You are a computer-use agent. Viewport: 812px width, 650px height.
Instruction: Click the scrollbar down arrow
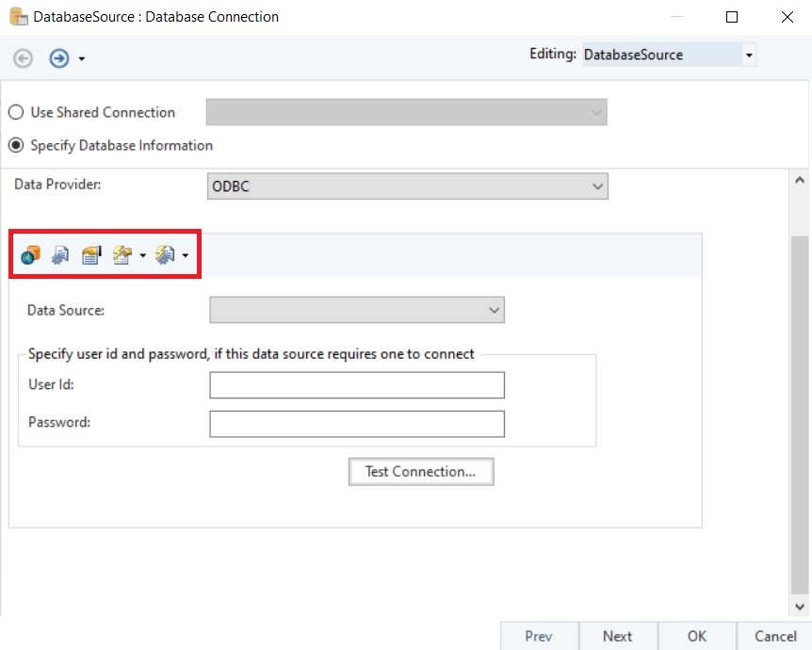click(801, 608)
